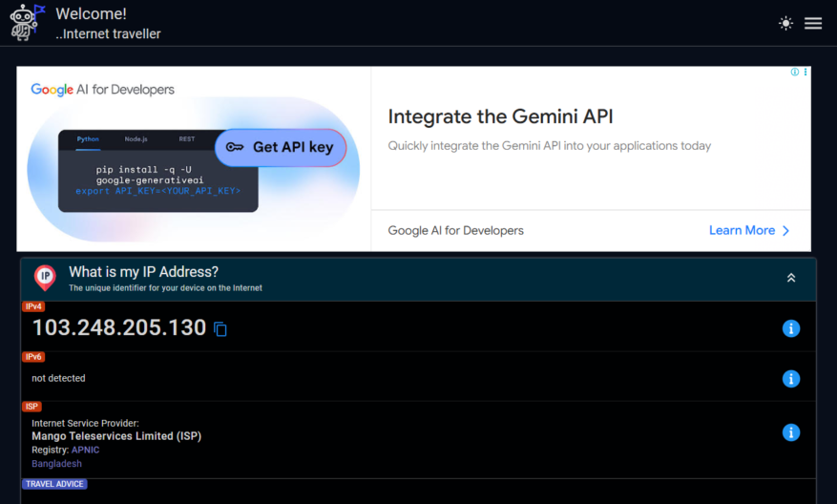
Task: Click the TRAVEL ADVICE badge
Action: 54,484
